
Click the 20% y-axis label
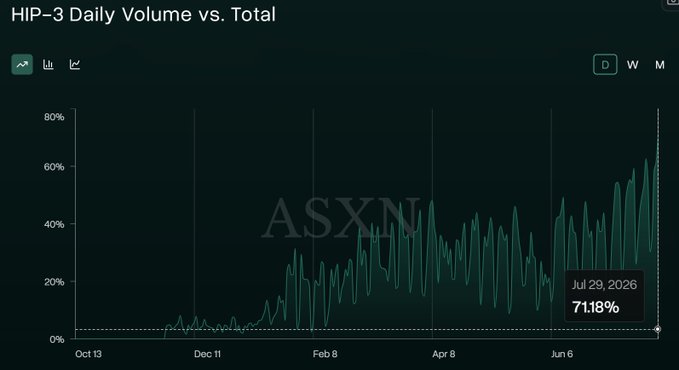[54, 282]
